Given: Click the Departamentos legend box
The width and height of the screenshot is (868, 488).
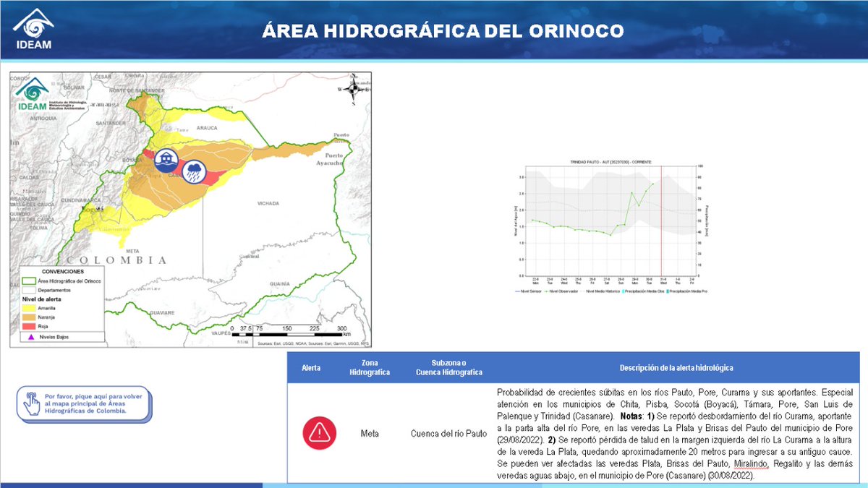Looking at the screenshot, I should [x=29, y=291].
